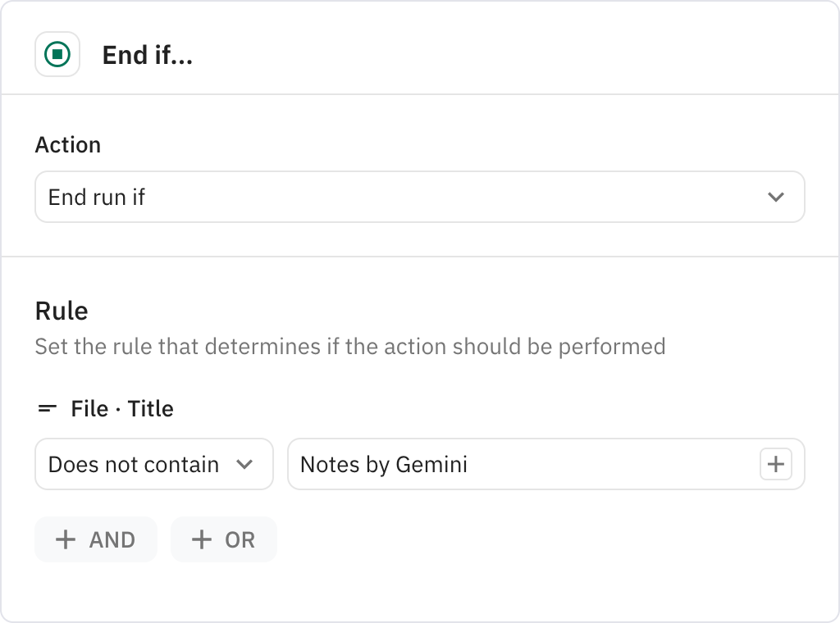
Task: Click the chevron arrow in the Action dropdown
Action: 775,197
